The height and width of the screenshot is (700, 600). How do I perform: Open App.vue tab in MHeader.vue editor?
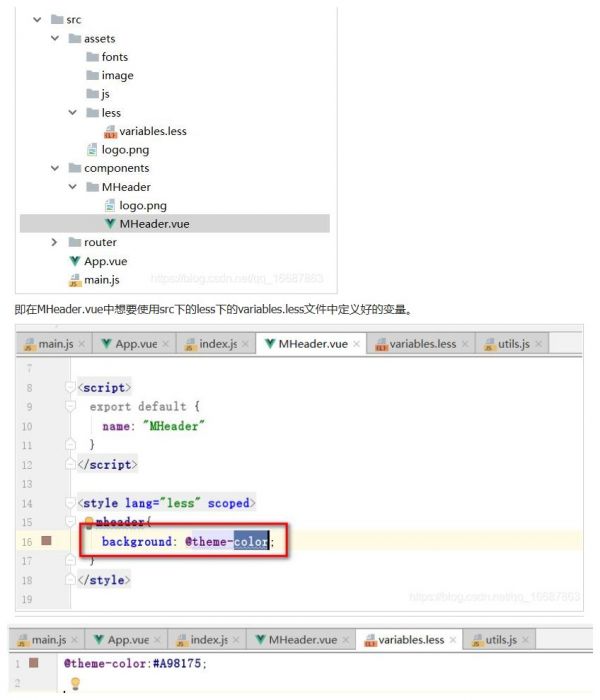click(x=136, y=344)
